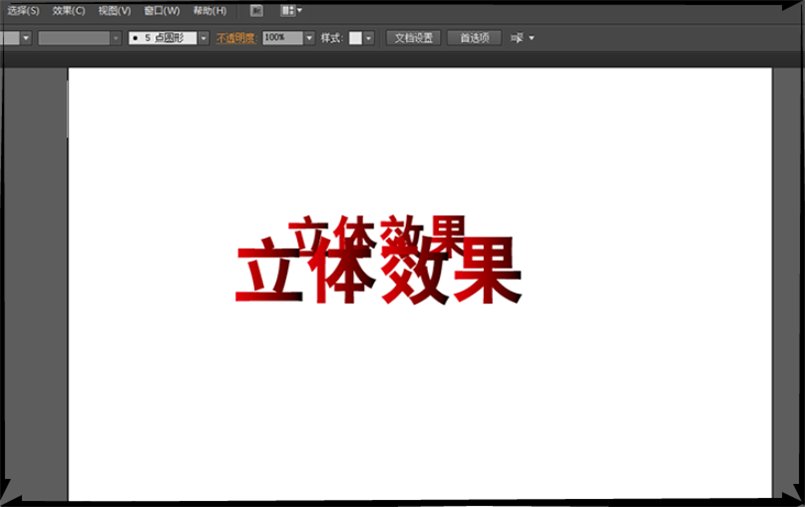This screenshot has width=805, height=507.
Task: Open the 帮助(H) menu
Action: (x=209, y=11)
